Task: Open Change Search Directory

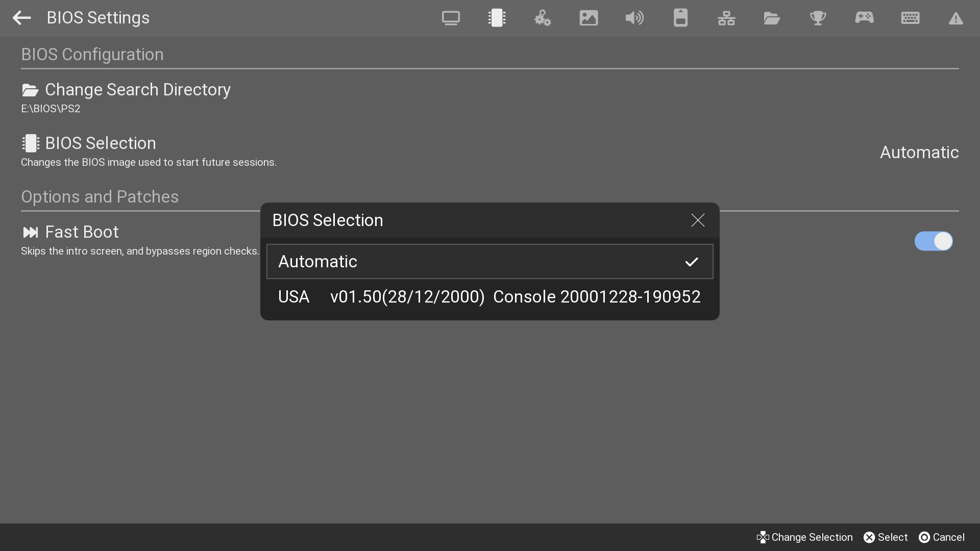Action: (x=490, y=98)
